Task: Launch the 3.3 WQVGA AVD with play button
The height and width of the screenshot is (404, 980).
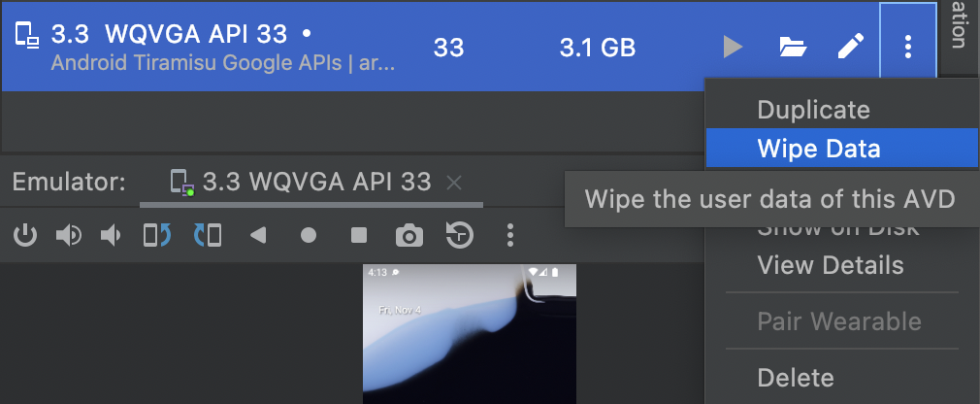Action: 734,47
